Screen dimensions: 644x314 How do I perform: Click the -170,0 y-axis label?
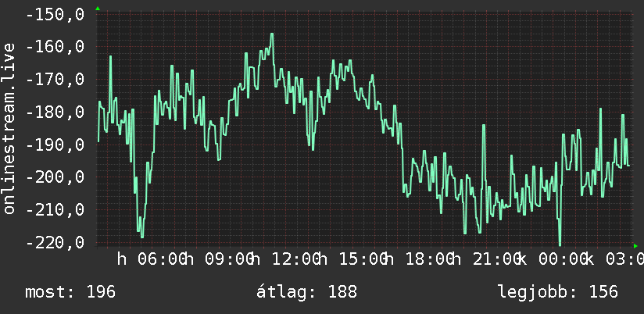[x=55, y=79]
